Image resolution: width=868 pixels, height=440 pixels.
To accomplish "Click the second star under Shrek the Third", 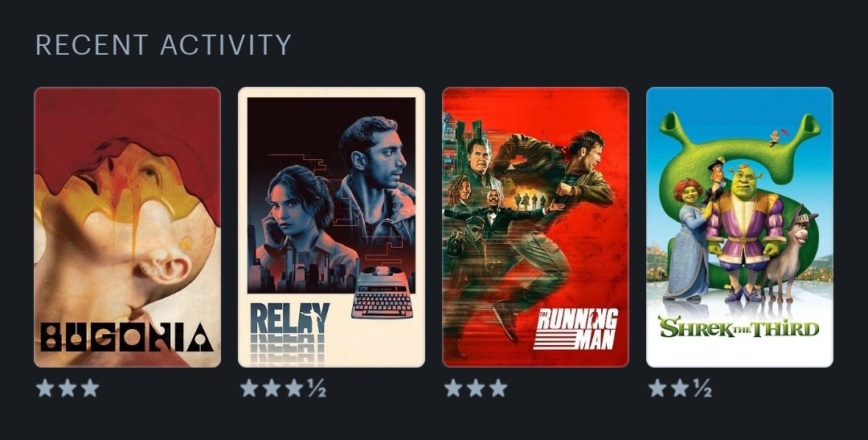I will [x=680, y=388].
